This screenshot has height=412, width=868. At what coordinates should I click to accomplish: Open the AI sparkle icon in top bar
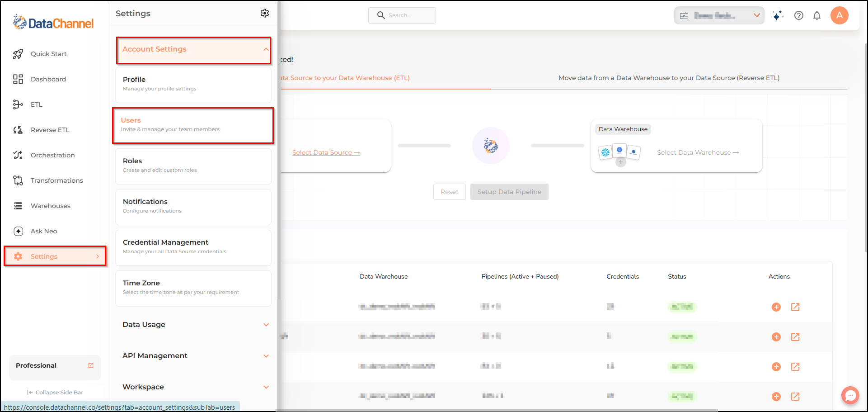[x=778, y=15]
